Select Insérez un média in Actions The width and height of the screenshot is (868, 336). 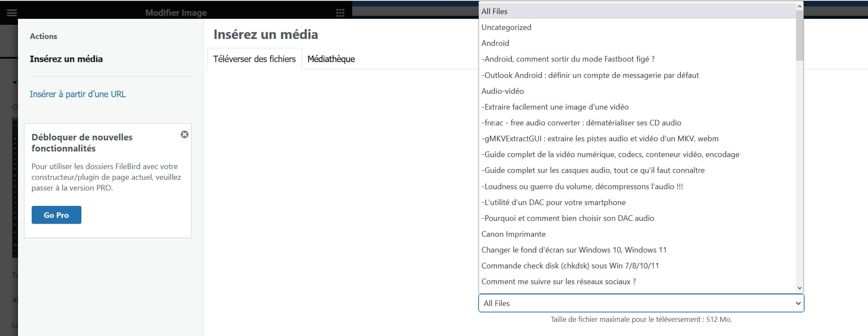[x=66, y=59]
